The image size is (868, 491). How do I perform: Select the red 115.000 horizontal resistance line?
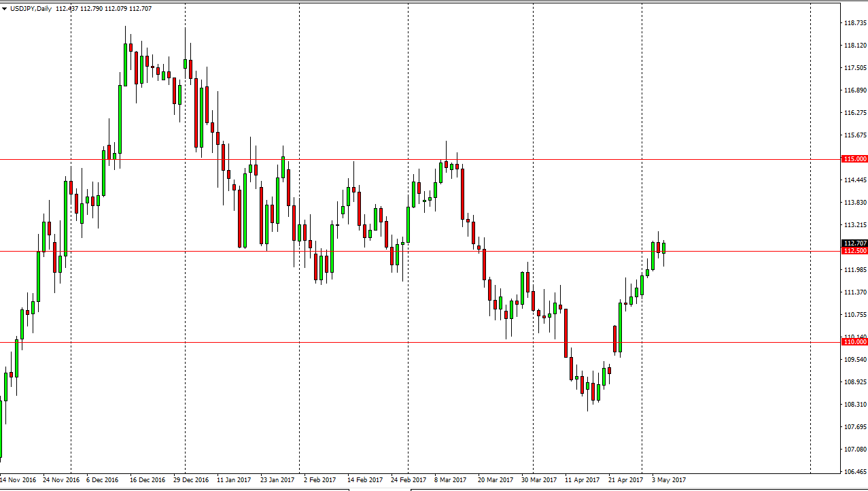coord(408,158)
